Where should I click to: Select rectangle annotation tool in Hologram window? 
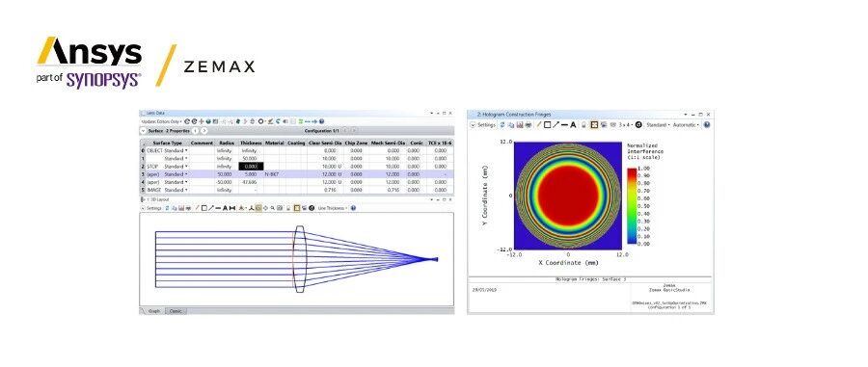coord(547,125)
